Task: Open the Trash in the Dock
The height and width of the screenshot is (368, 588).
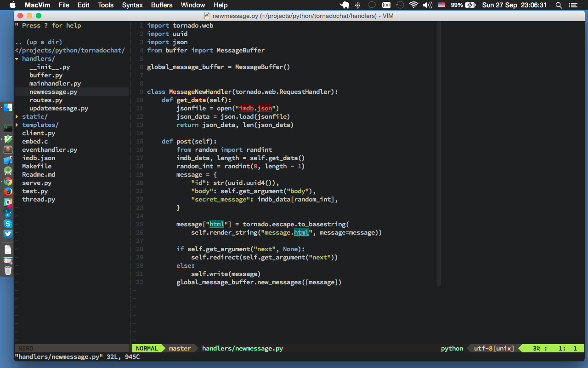Action: [x=7, y=270]
